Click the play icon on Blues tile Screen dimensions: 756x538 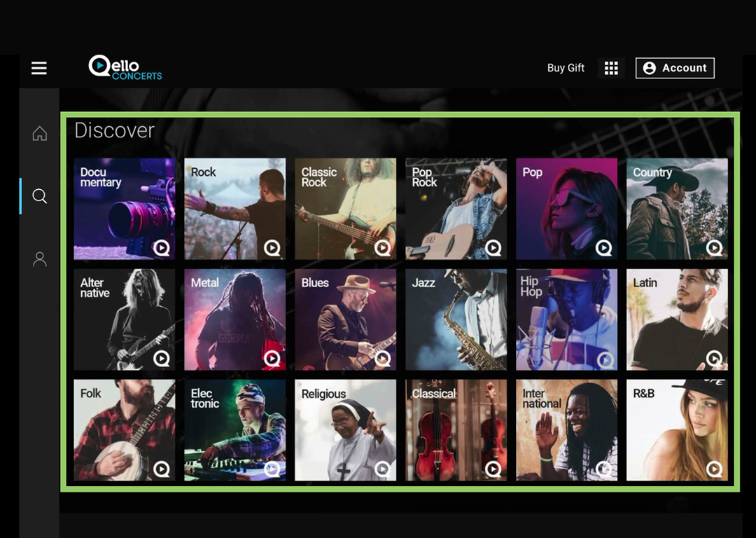[382, 359]
